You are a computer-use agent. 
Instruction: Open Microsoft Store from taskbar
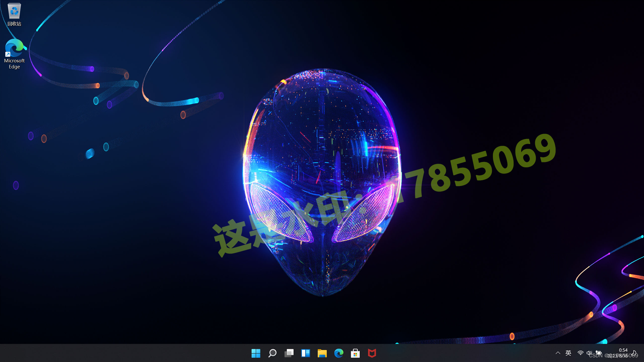(355, 353)
